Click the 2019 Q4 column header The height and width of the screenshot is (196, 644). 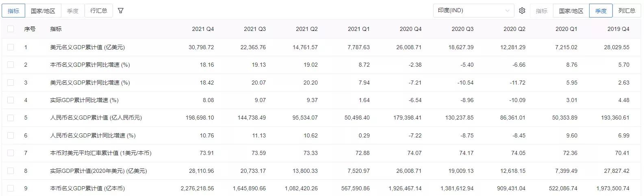[x=618, y=29]
